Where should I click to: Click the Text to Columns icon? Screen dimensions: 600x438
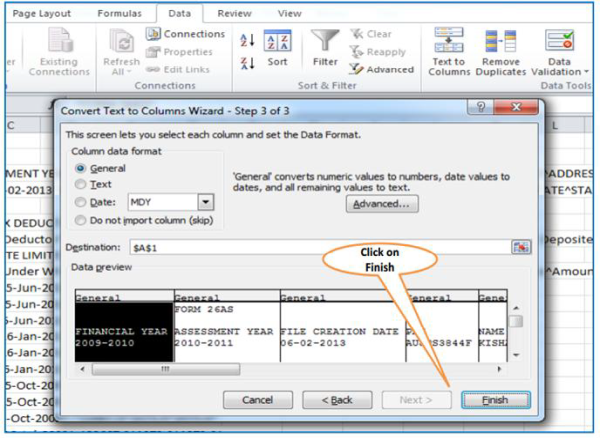click(x=449, y=43)
